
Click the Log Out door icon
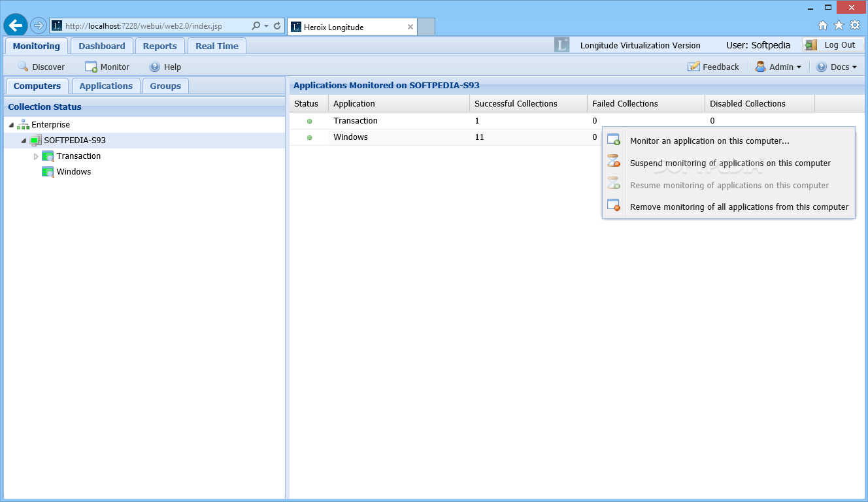click(x=811, y=45)
